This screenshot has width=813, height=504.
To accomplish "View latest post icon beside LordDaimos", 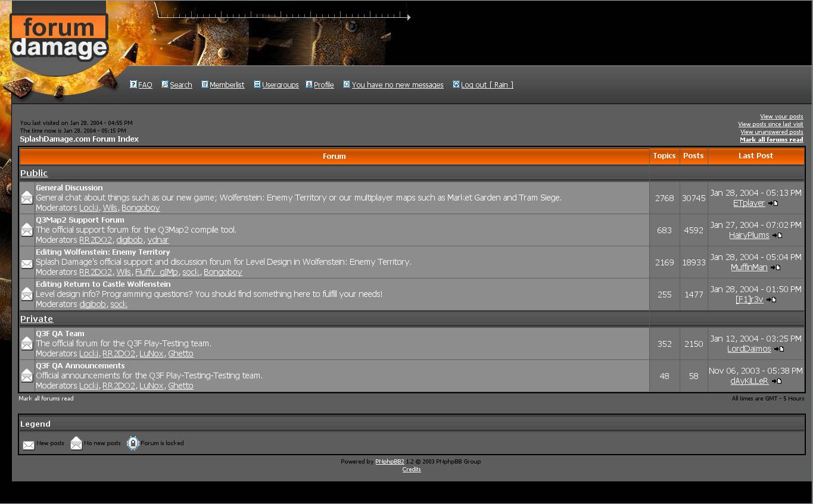I will (x=779, y=349).
